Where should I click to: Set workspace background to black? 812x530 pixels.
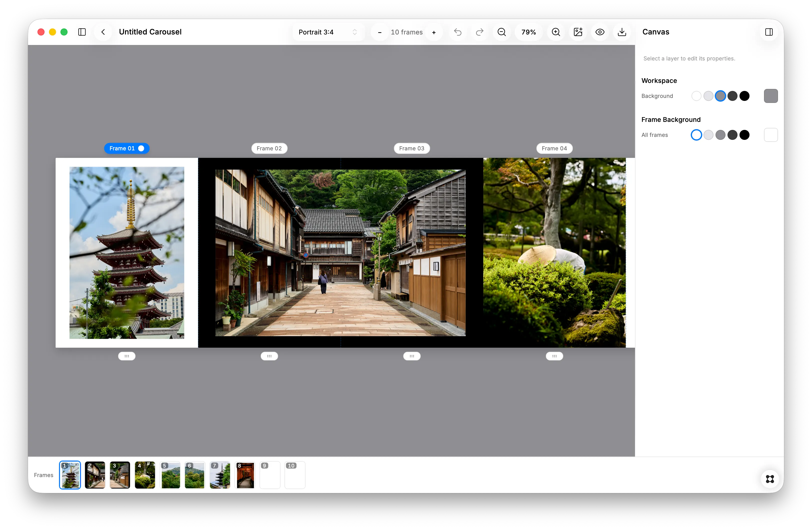[744, 96]
